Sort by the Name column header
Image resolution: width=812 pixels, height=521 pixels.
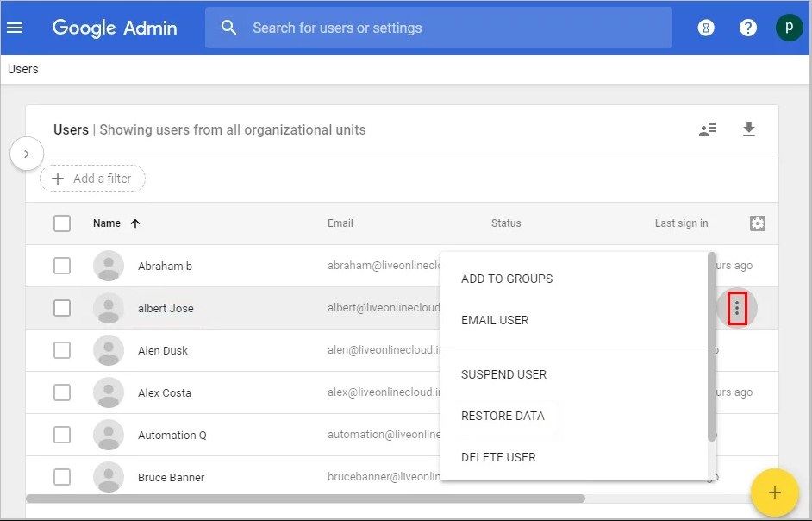pyautogui.click(x=107, y=223)
